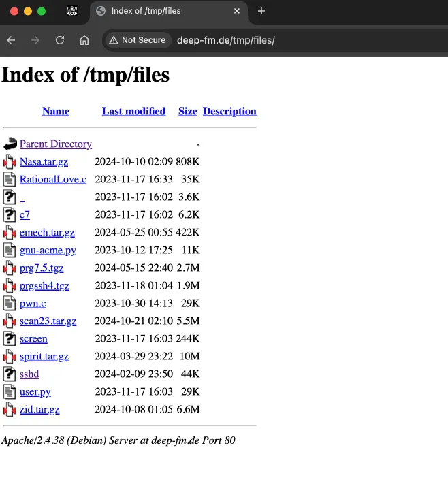The image size is (448, 484).
Task: Click the Parent Directory folder-back icon
Action: coord(10,144)
